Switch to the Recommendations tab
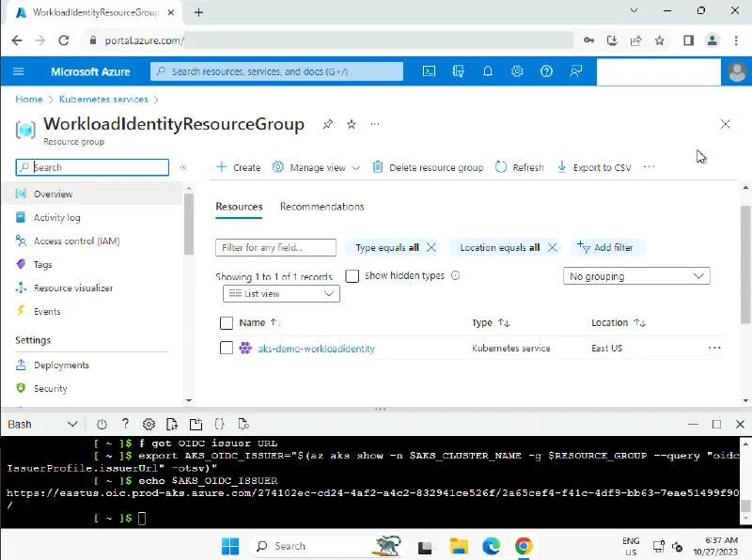Viewport: 752px width, 560px height. pos(321,207)
